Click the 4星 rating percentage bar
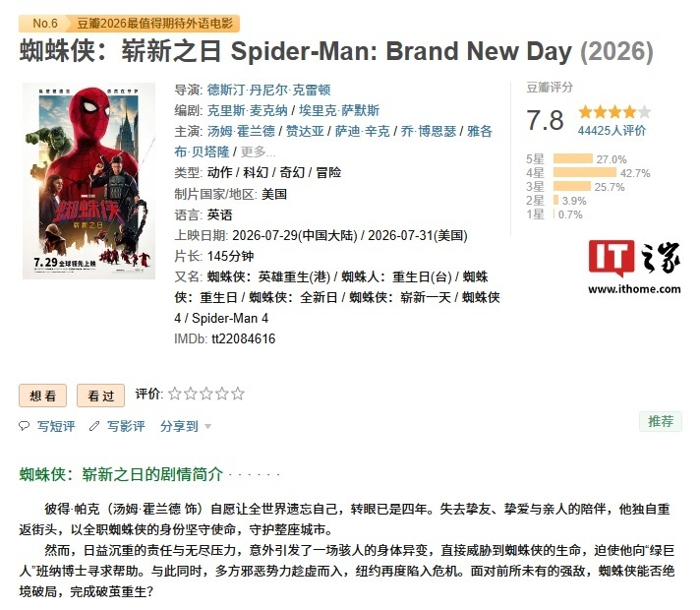This screenshot has height=610, width=700. coord(585,172)
